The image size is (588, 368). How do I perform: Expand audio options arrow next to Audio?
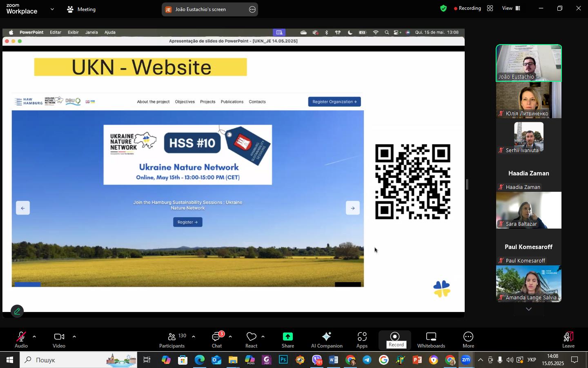[x=34, y=337]
